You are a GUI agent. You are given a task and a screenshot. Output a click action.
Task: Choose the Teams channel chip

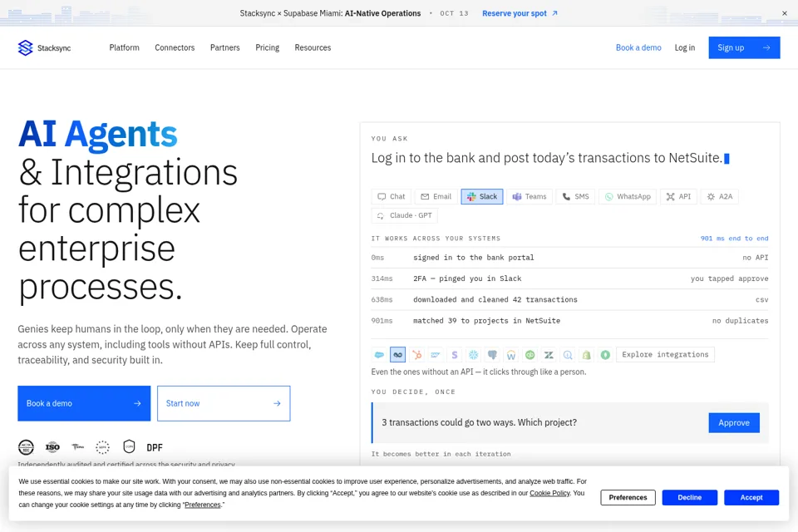530,196
